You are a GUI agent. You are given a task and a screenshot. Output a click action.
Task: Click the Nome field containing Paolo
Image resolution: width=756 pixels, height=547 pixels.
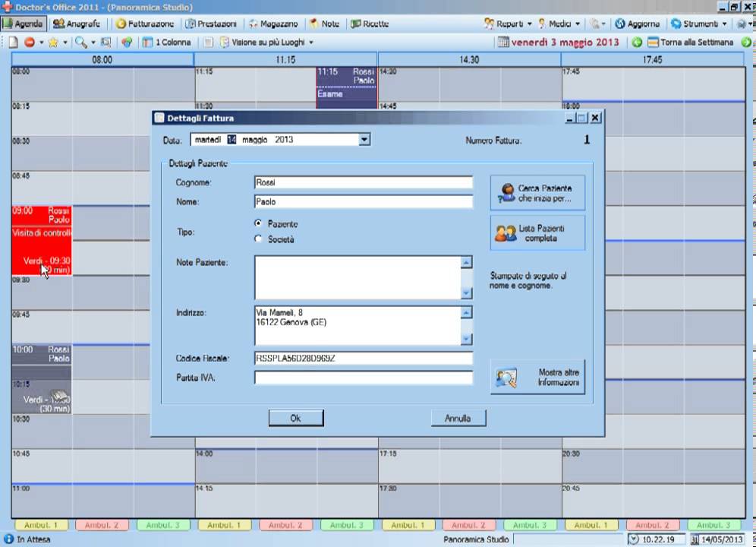click(x=364, y=202)
